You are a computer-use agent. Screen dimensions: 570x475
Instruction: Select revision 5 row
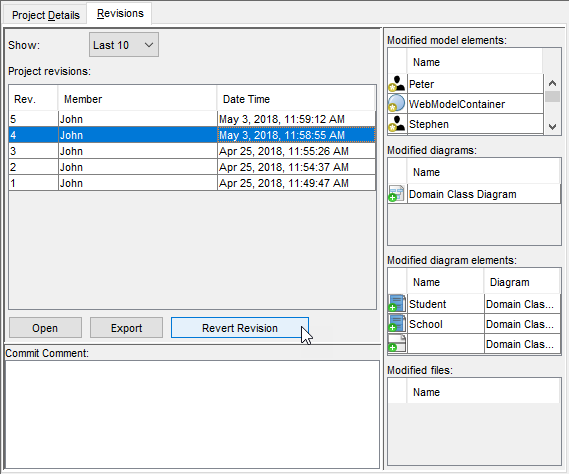click(192, 119)
